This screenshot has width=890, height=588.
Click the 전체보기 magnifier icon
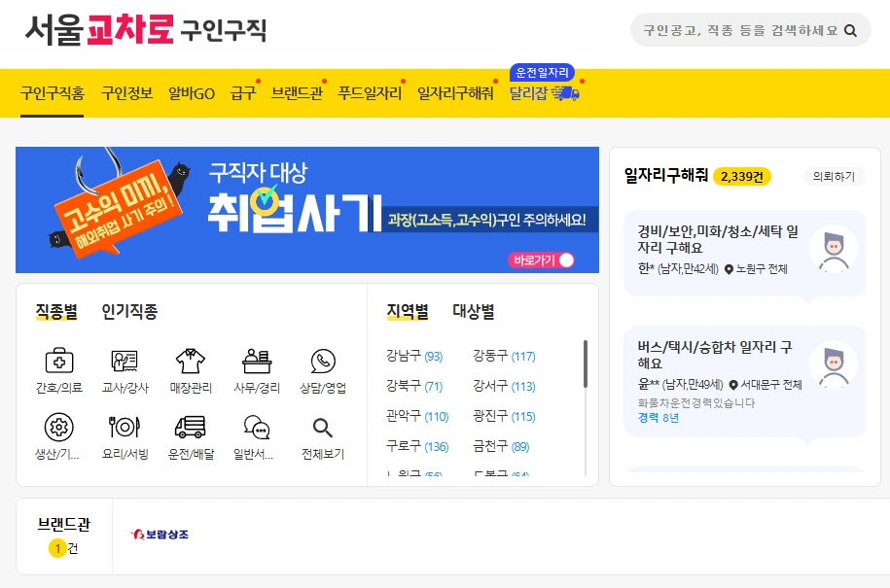tap(322, 428)
